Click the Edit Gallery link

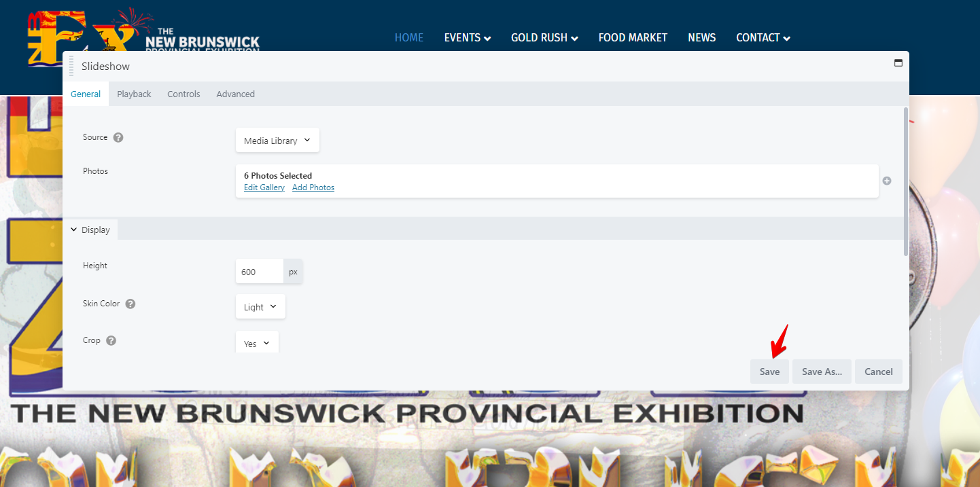[x=264, y=187]
